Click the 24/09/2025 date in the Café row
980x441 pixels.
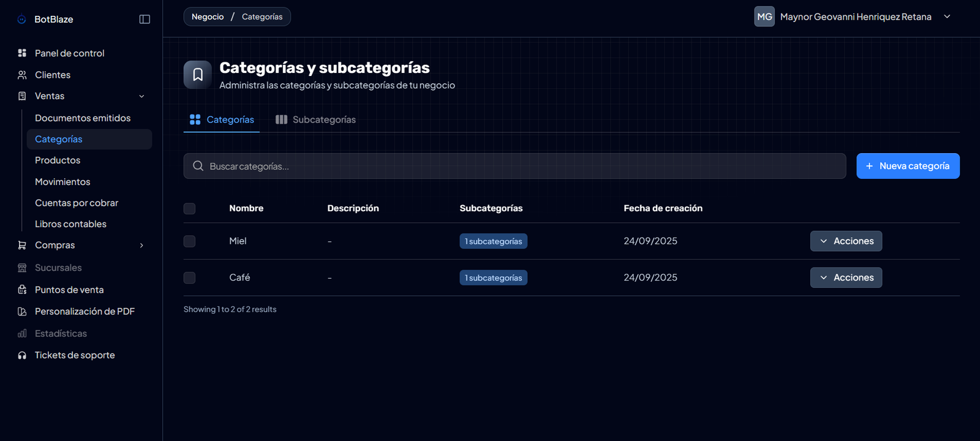pos(650,277)
